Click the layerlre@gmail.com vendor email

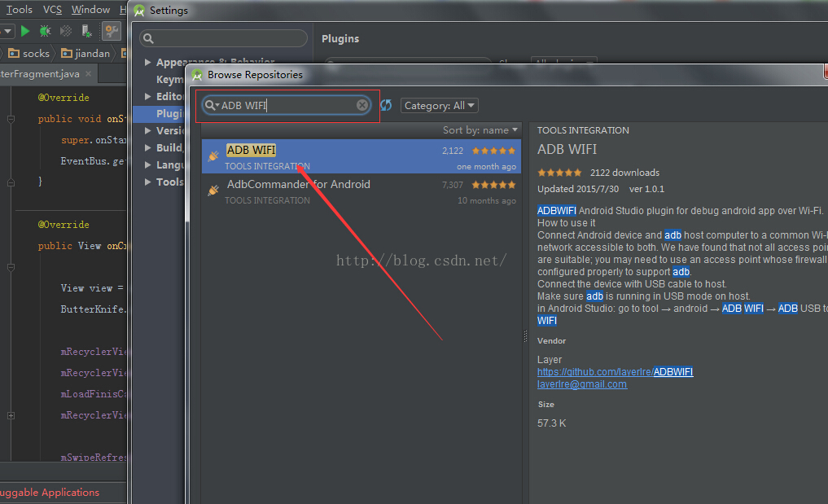pyautogui.click(x=582, y=384)
